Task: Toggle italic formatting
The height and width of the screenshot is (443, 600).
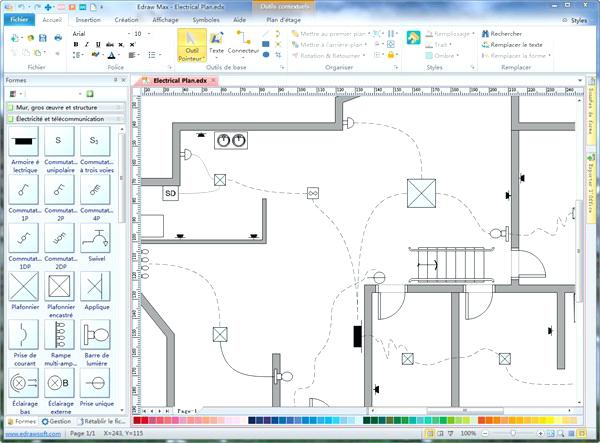Action: click(87, 44)
